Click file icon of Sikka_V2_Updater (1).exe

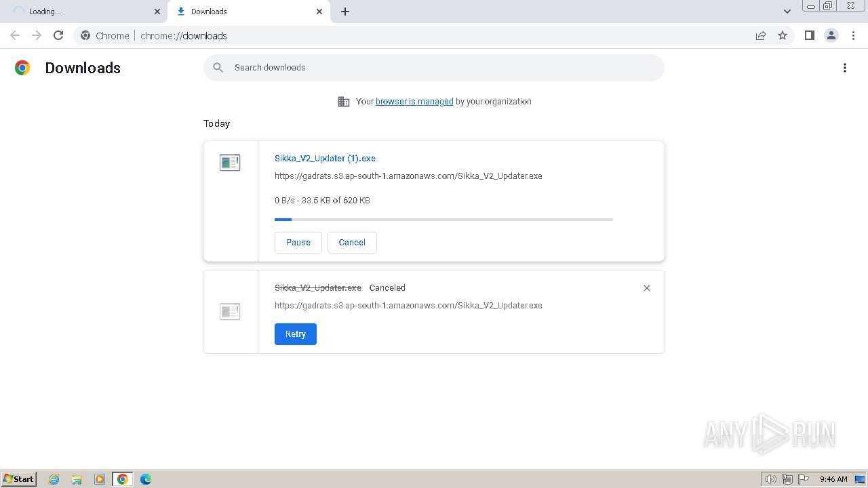pos(230,163)
